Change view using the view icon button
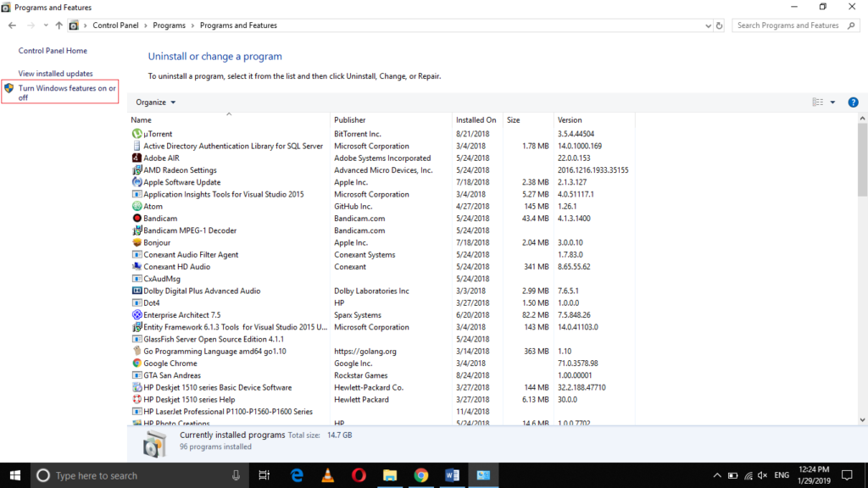The height and width of the screenshot is (488, 868). pyautogui.click(x=818, y=103)
